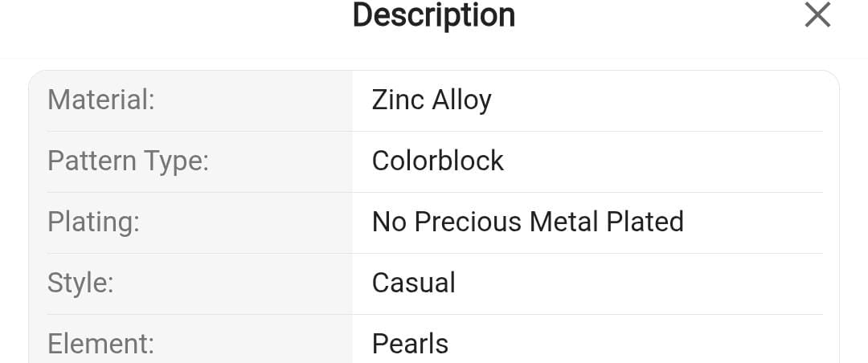Screen dimensions: 868x363
Task: Select the Pattern Type label
Action: 128,161
